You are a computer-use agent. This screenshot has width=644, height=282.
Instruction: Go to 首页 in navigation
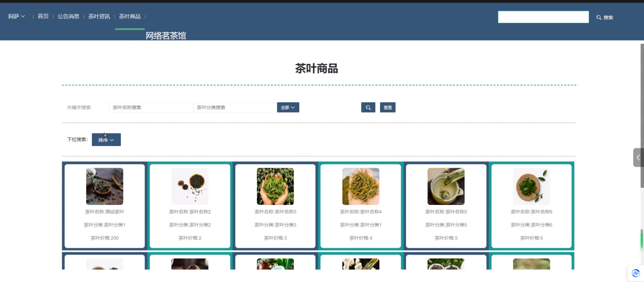(43, 17)
